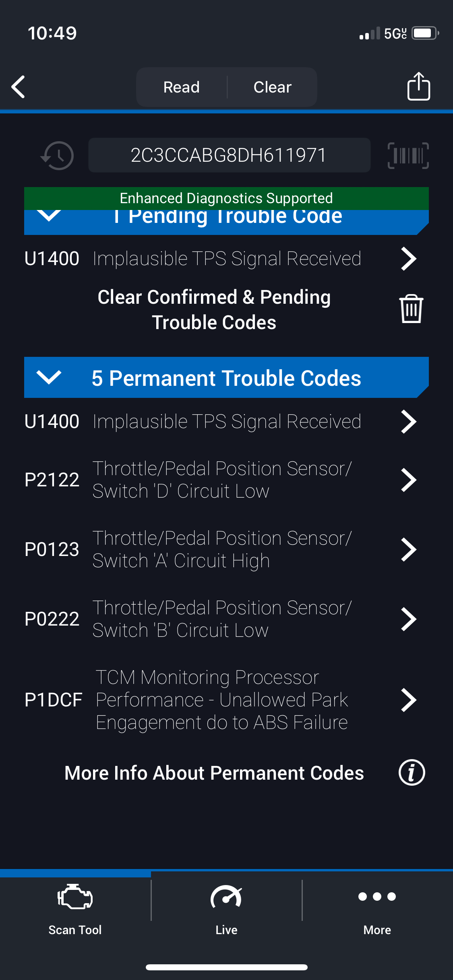
Task: Tap Clear Confirmed & Pending Trouble Codes
Action: 214,310
